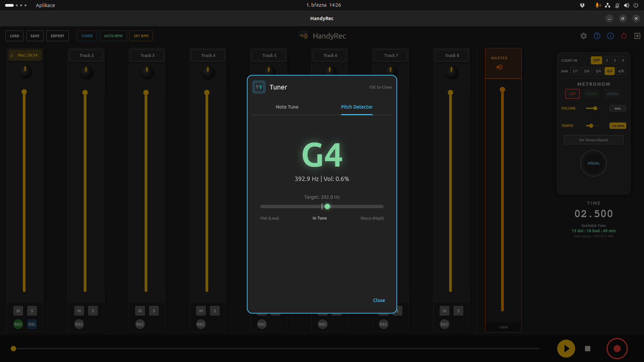Enable VISUAL metronome mode

point(612,94)
